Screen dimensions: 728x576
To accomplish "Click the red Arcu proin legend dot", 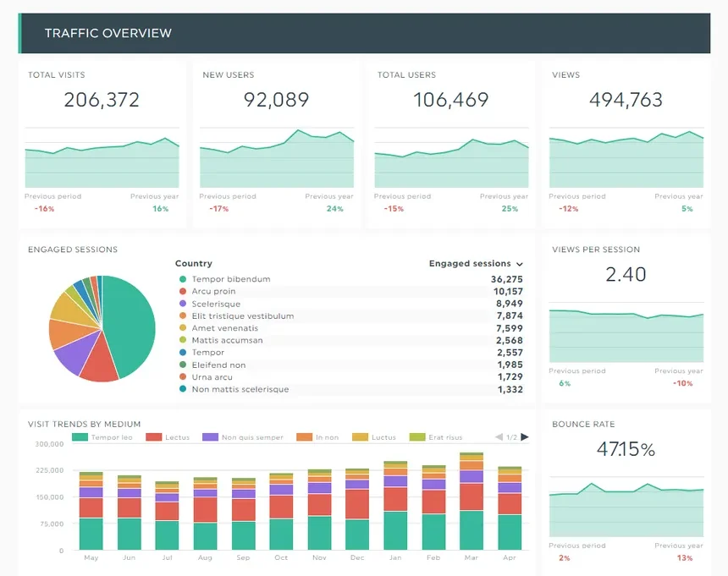I will point(182,292).
